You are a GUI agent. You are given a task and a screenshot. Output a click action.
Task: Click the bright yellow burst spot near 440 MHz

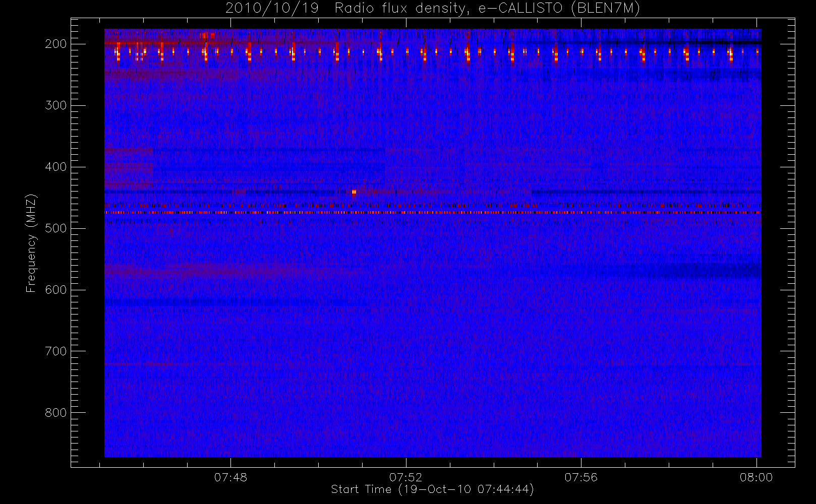354,192
